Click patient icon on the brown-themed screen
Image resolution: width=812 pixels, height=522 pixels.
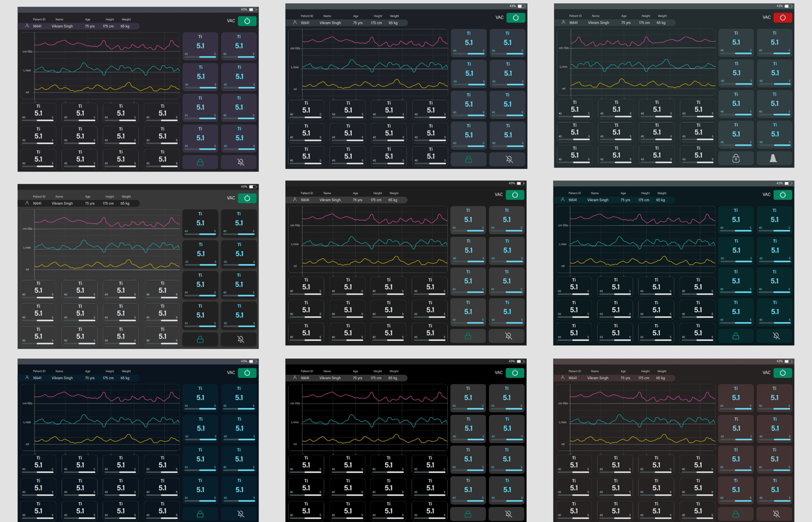(x=562, y=378)
